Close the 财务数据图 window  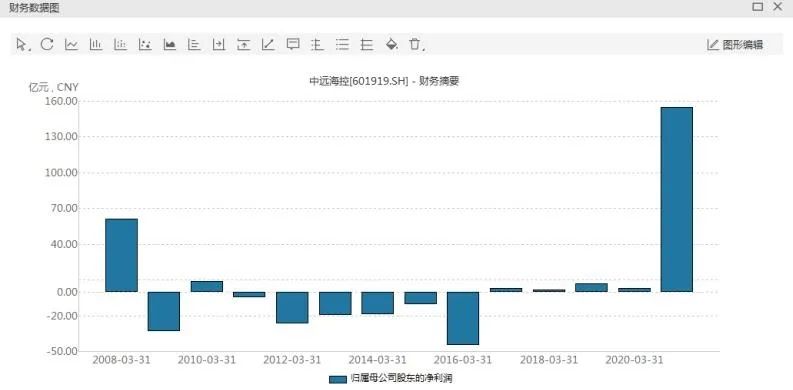click(777, 7)
